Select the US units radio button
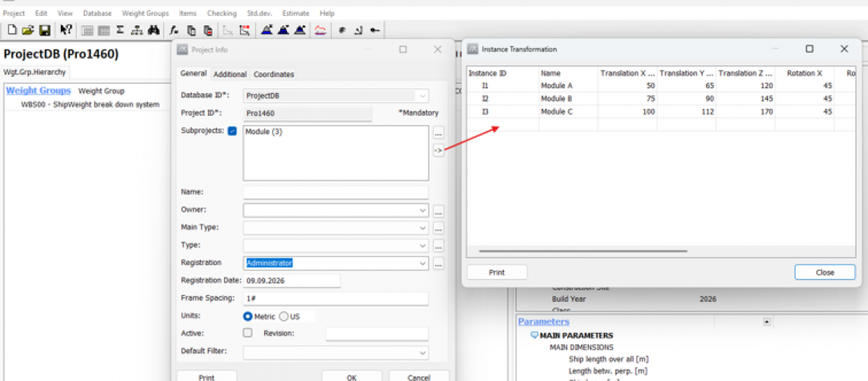 tap(283, 316)
